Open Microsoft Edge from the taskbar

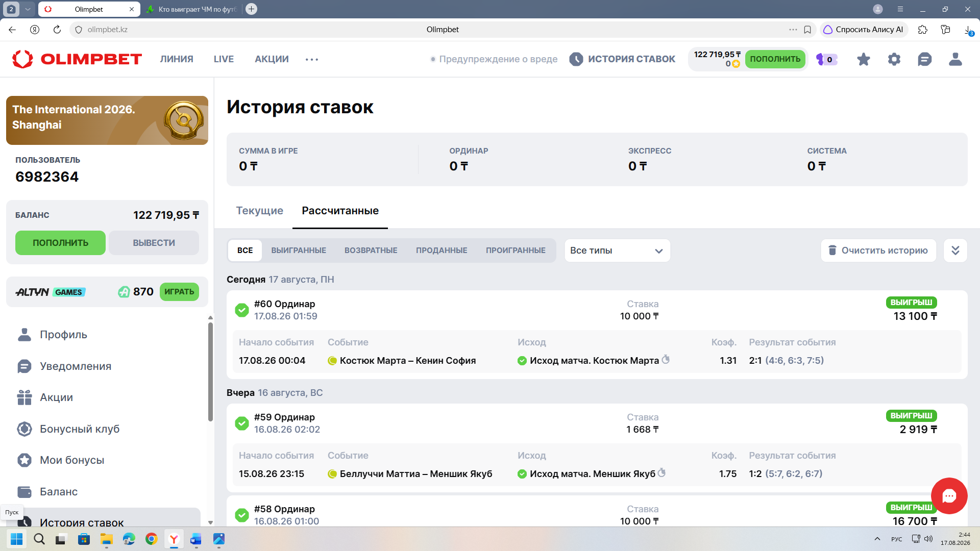pyautogui.click(x=129, y=539)
